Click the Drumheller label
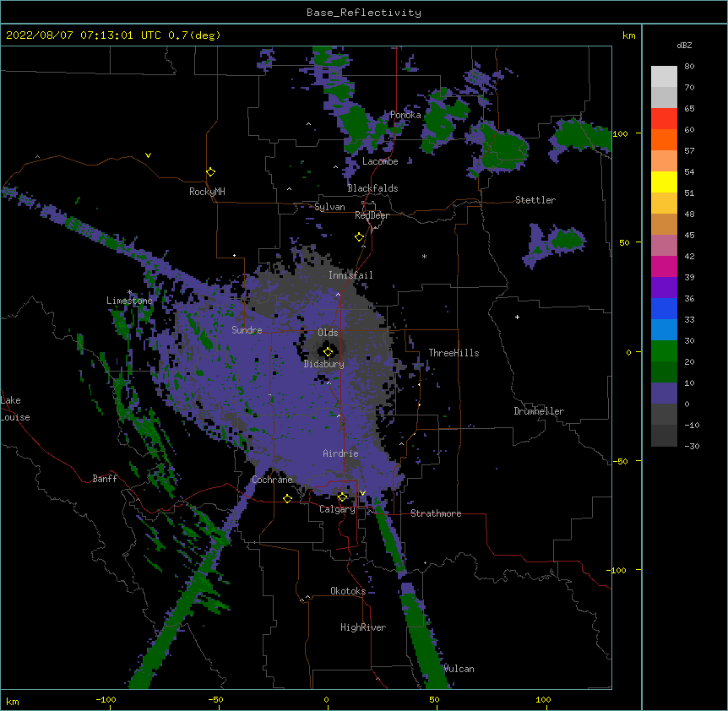This screenshot has height=711, width=728. [539, 411]
